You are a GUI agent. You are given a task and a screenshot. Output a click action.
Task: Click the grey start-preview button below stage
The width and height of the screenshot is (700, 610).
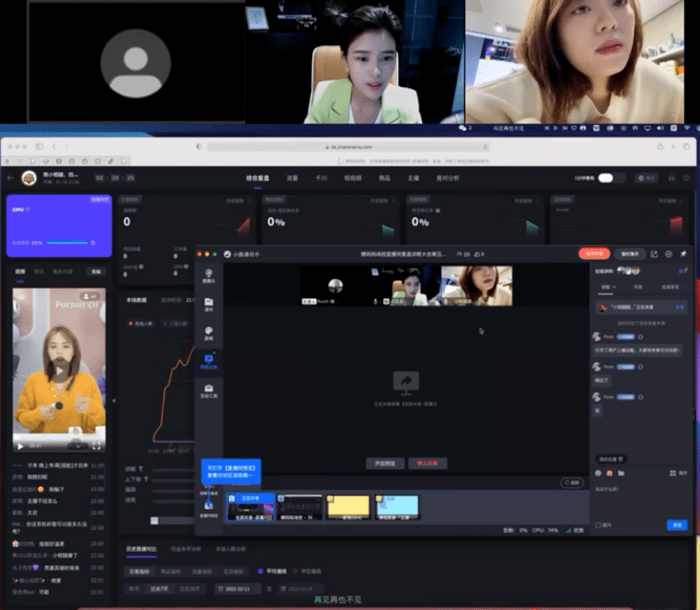click(x=385, y=463)
